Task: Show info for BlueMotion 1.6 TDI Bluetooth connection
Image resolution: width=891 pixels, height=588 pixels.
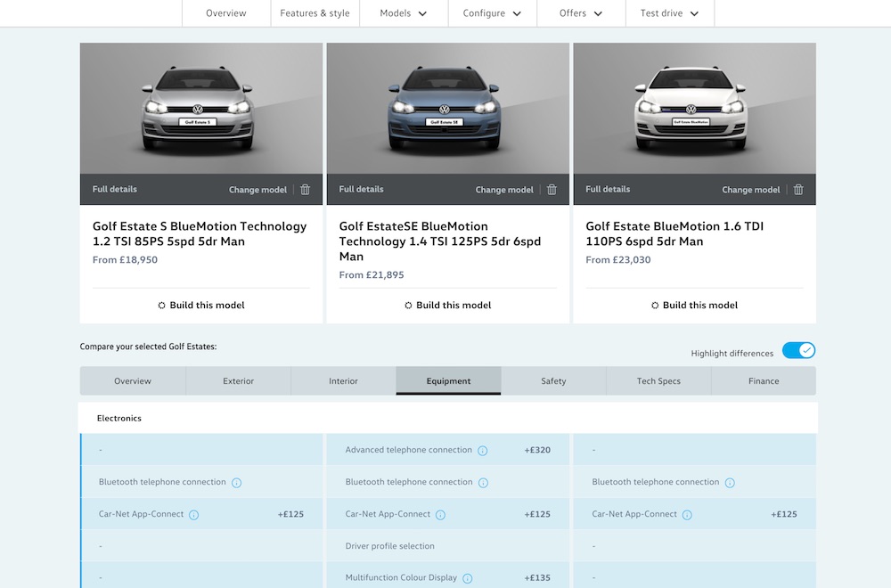Action: coord(730,483)
